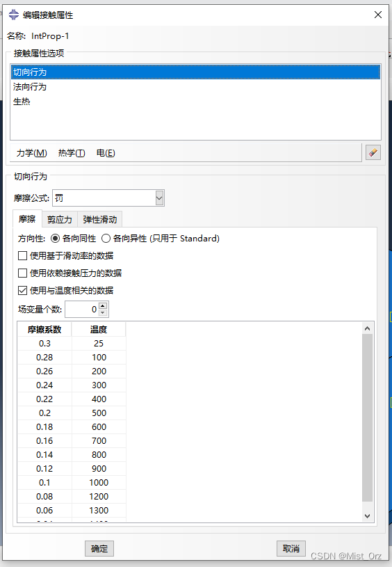The height and width of the screenshot is (567, 392).
Task: Increase 场变量个数 with up arrow
Action: (103, 305)
